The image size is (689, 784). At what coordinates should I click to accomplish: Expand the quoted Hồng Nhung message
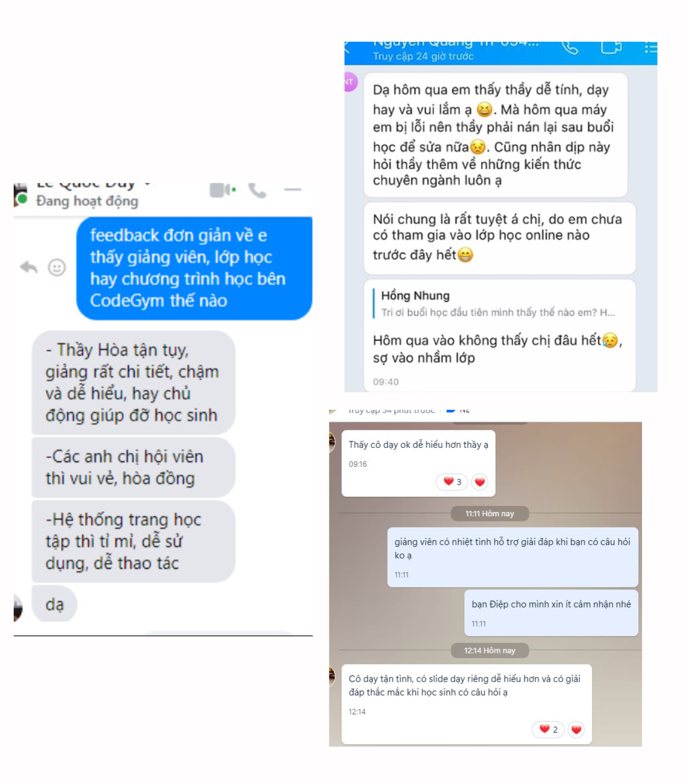pos(498,304)
